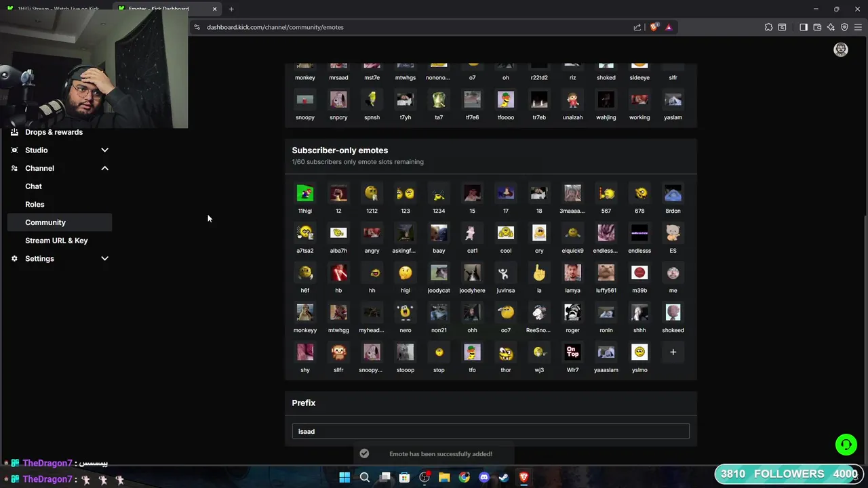868x488 pixels.
Task: Select the joodycat emote
Action: 439,273
